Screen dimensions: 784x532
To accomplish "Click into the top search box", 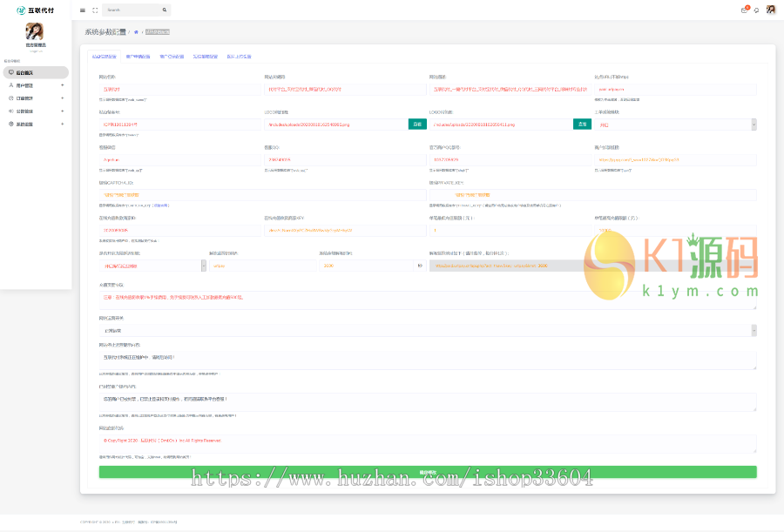I will 131,10.
